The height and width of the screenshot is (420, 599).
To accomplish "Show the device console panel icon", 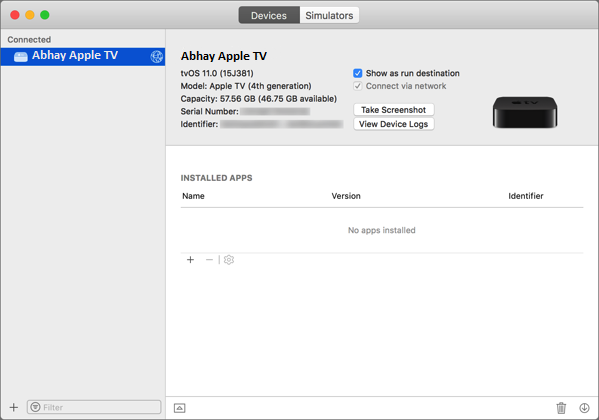I will 180,408.
